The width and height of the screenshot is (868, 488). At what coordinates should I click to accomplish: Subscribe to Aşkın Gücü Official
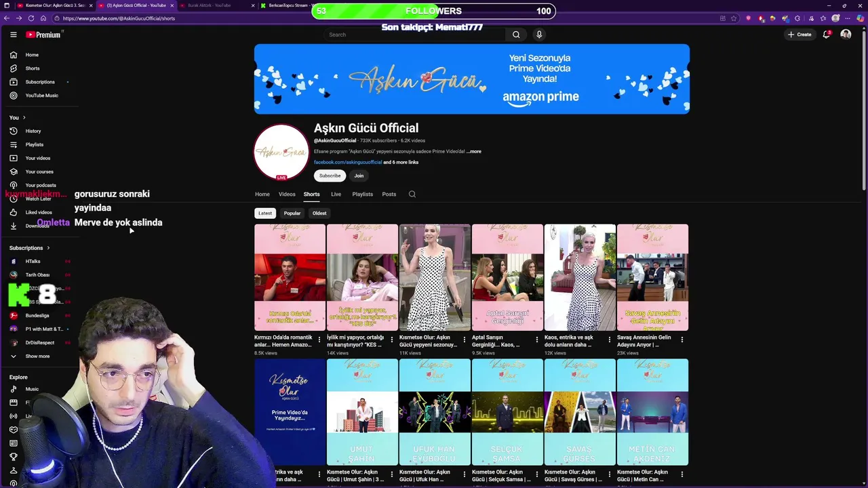[330, 176]
